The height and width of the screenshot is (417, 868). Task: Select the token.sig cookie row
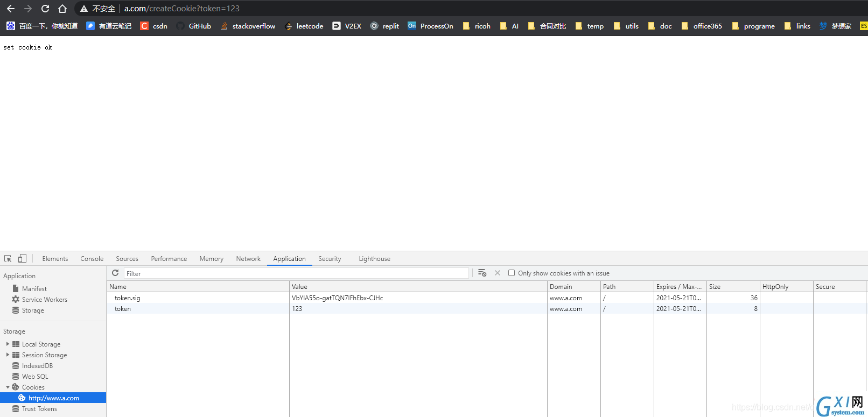pos(487,298)
